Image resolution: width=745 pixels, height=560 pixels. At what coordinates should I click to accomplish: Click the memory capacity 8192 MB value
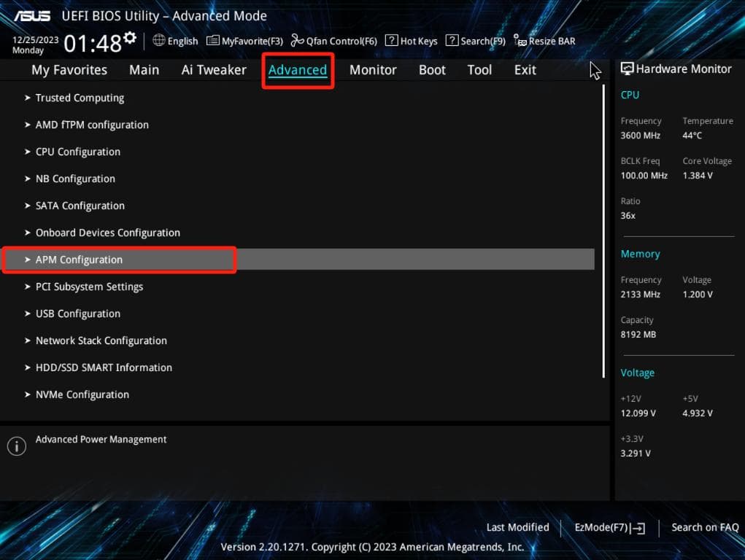638,335
